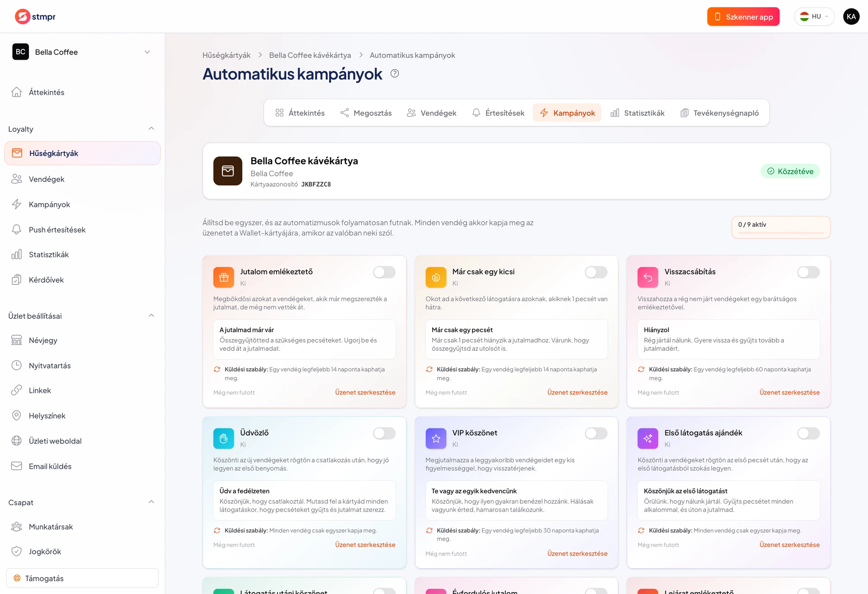Image resolution: width=868 pixels, height=594 pixels.
Task: Edit message for Első látogatás ajándék
Action: [789, 545]
